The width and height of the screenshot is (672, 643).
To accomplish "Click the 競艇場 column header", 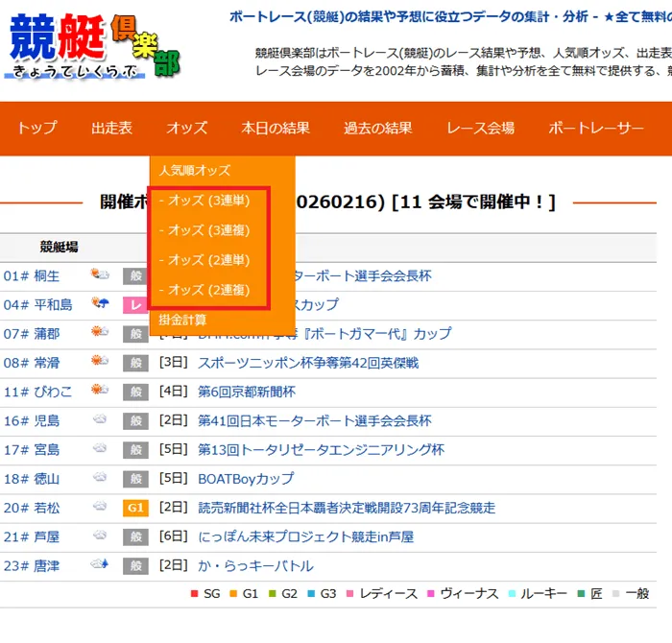I will [x=59, y=247].
